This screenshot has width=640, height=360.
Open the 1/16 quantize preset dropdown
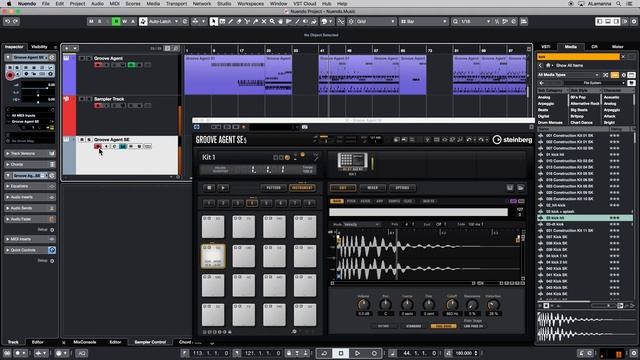pyautogui.click(x=472, y=21)
